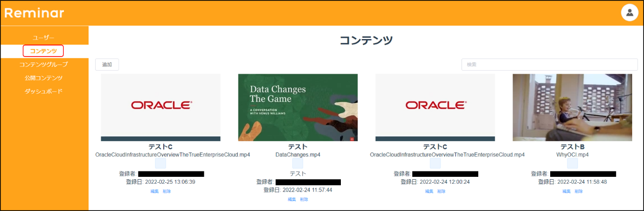Open the Data Changes The Game thumbnail
644x211 pixels.
click(x=298, y=107)
